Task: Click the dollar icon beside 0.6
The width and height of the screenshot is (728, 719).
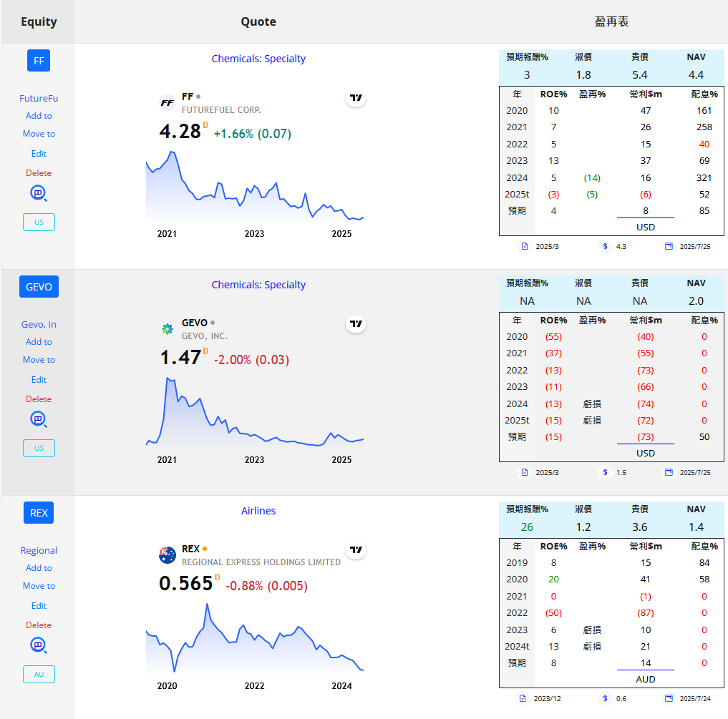Action: click(605, 698)
